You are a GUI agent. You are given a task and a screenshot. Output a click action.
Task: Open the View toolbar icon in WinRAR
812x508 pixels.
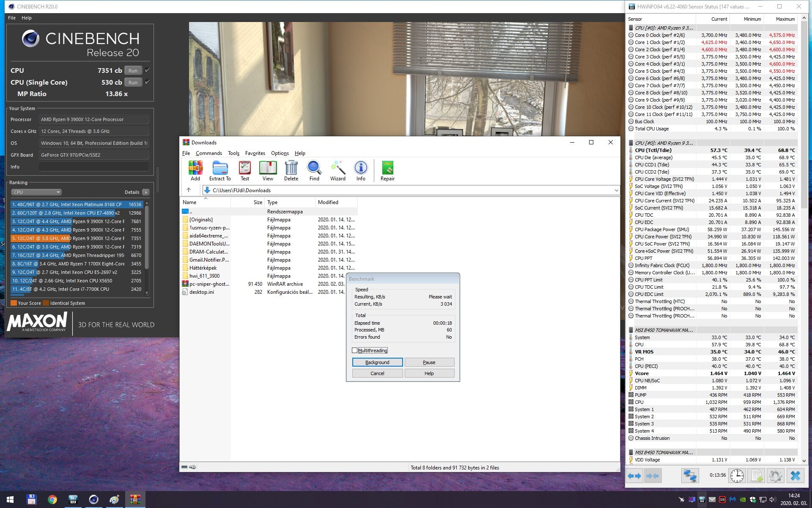(268, 171)
